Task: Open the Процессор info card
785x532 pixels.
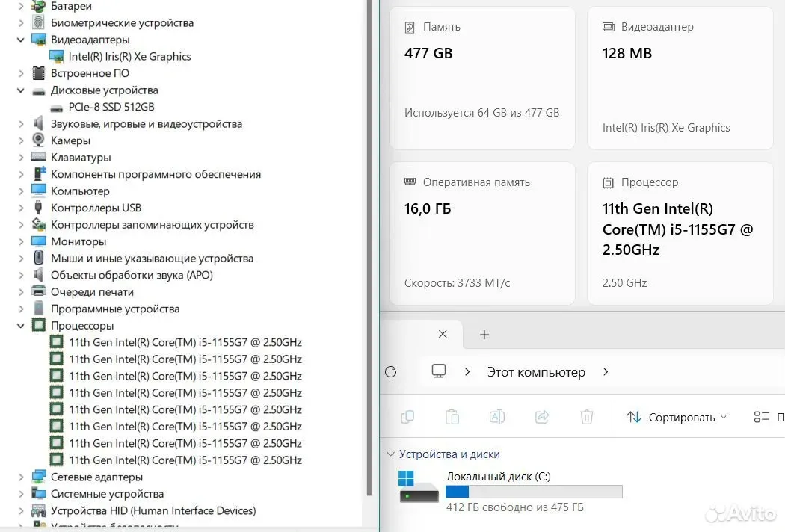Action: (680, 233)
